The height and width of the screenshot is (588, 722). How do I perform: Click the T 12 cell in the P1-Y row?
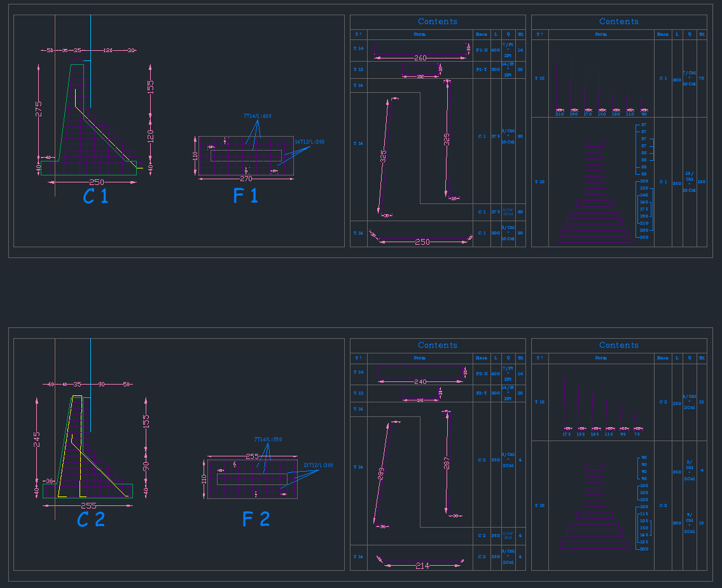click(x=358, y=69)
